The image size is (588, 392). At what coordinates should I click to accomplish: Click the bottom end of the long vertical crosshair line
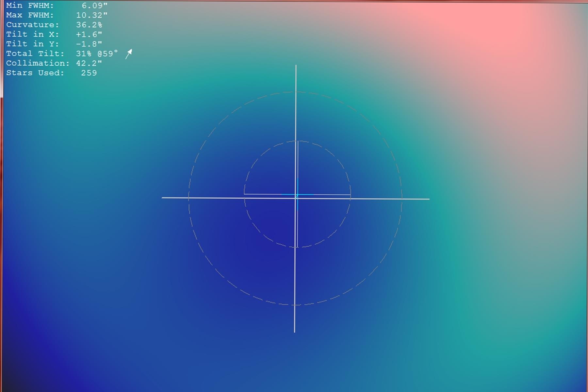point(295,331)
